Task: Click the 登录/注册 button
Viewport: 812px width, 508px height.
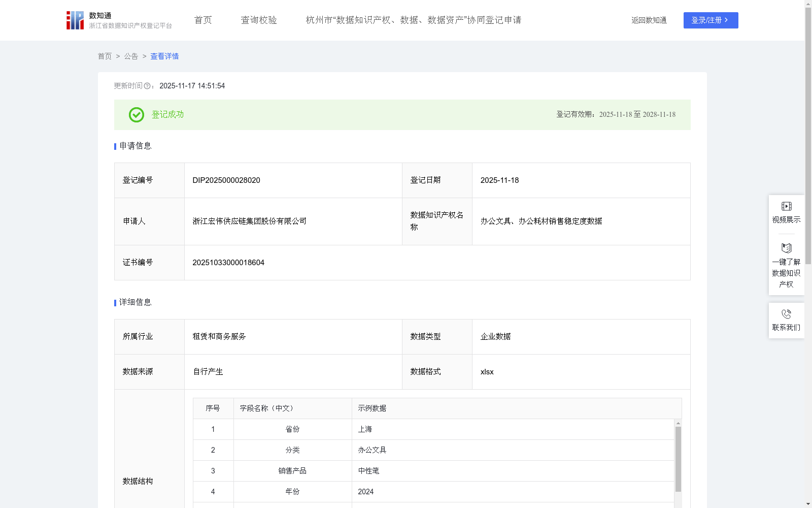Action: [710, 20]
